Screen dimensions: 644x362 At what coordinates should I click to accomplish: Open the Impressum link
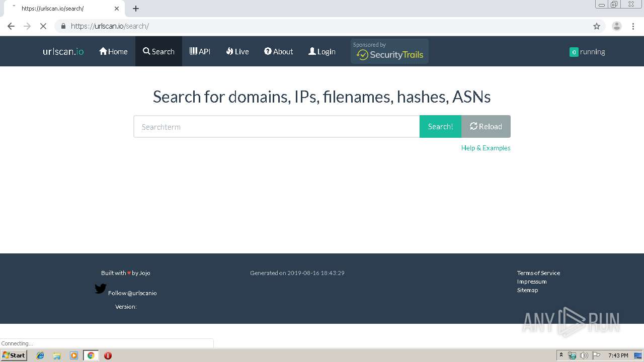(532, 282)
